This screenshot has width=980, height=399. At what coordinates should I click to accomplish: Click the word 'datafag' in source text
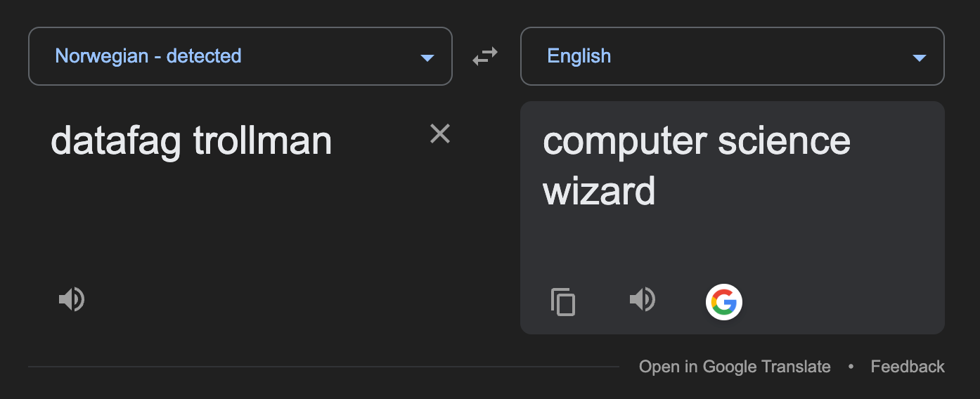(116, 142)
